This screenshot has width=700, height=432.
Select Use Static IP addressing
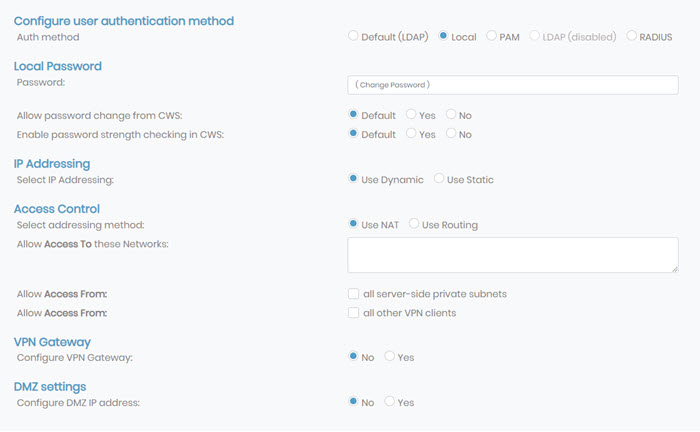click(439, 179)
